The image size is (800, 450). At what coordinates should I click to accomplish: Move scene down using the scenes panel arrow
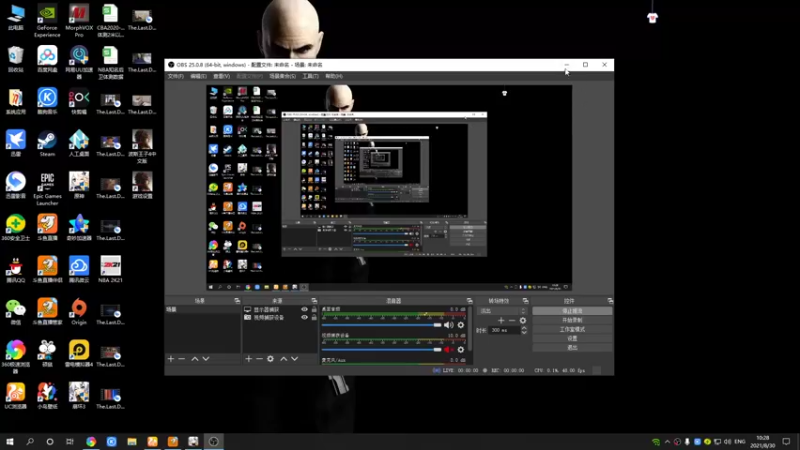(206, 359)
